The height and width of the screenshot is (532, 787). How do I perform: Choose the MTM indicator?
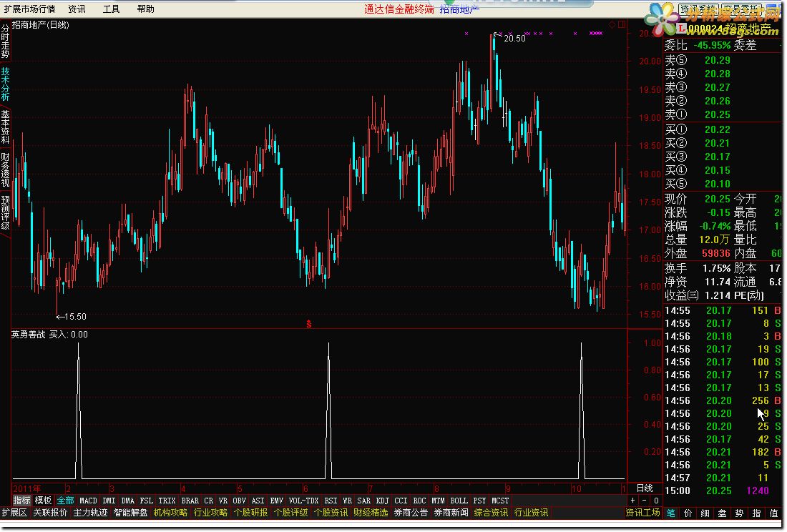438,501
